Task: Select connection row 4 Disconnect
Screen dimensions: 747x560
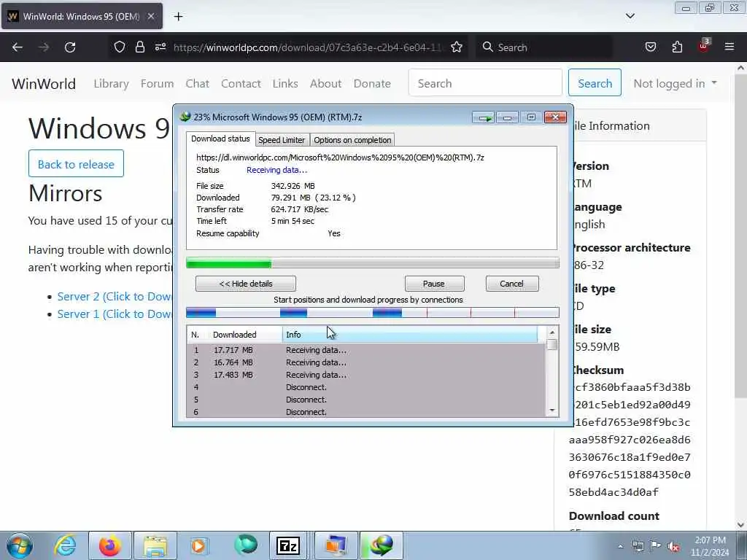Action: [366, 387]
